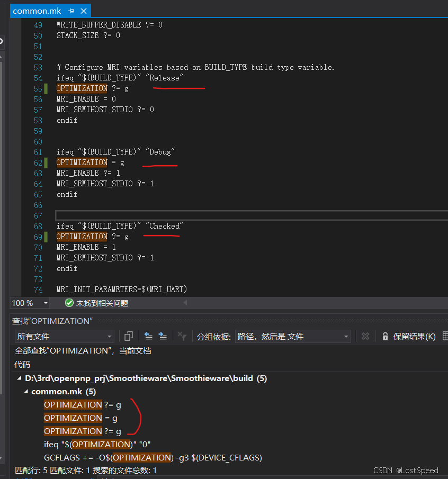Select the GCFLAGS += -O$(OPTIMIZATION) result
This screenshot has height=479, width=448.
tap(153, 458)
